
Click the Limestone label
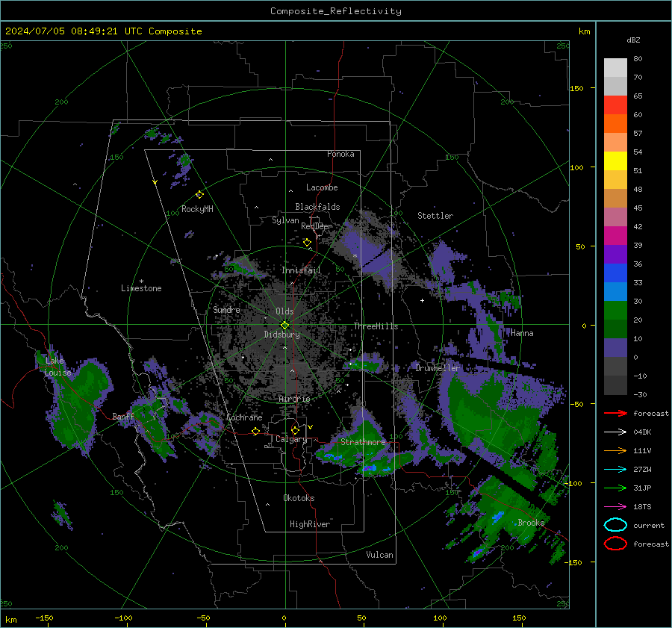pos(141,288)
